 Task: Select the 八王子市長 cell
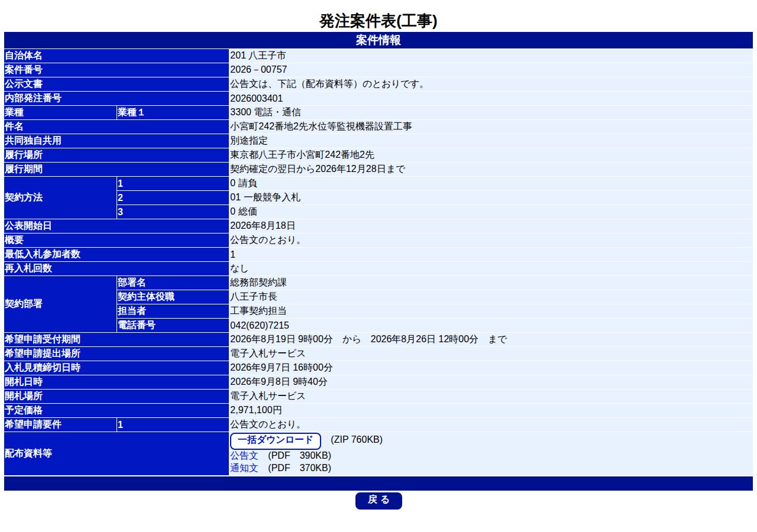[x=491, y=297]
